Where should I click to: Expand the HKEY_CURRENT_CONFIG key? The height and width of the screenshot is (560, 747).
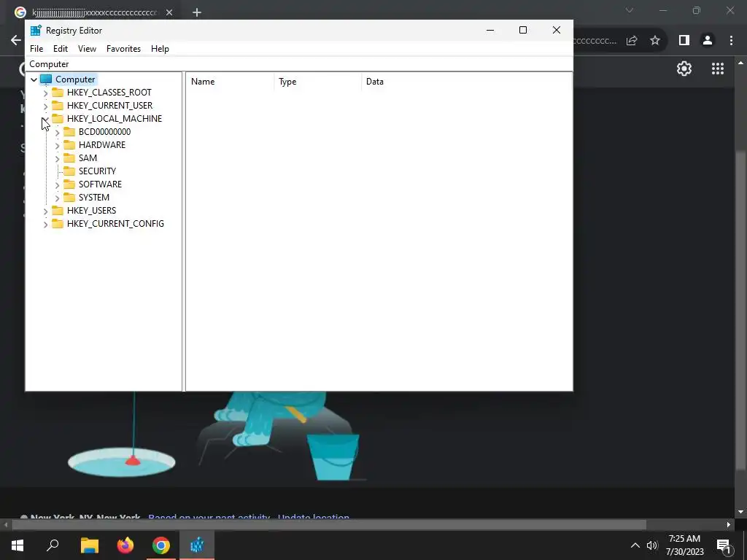pos(46,224)
